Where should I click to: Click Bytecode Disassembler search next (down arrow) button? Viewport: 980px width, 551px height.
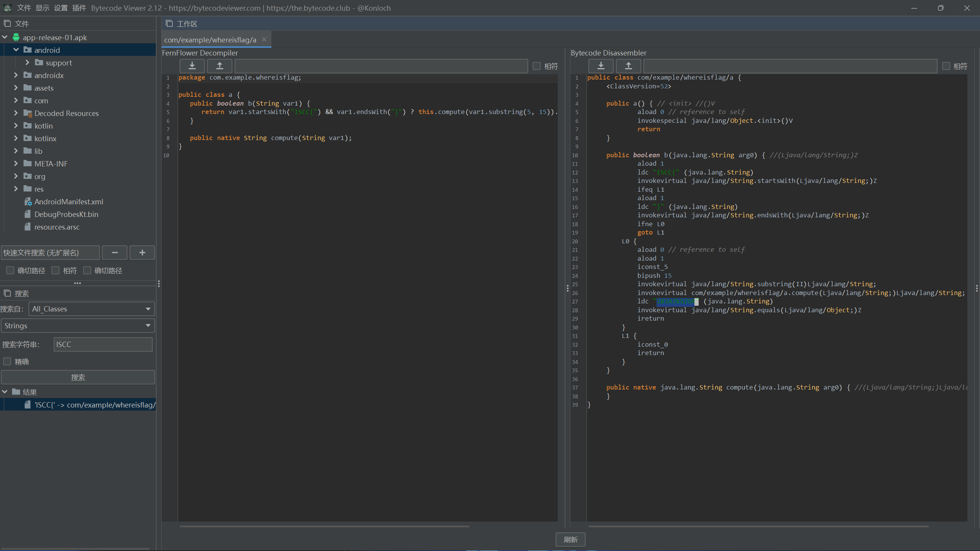pos(601,66)
